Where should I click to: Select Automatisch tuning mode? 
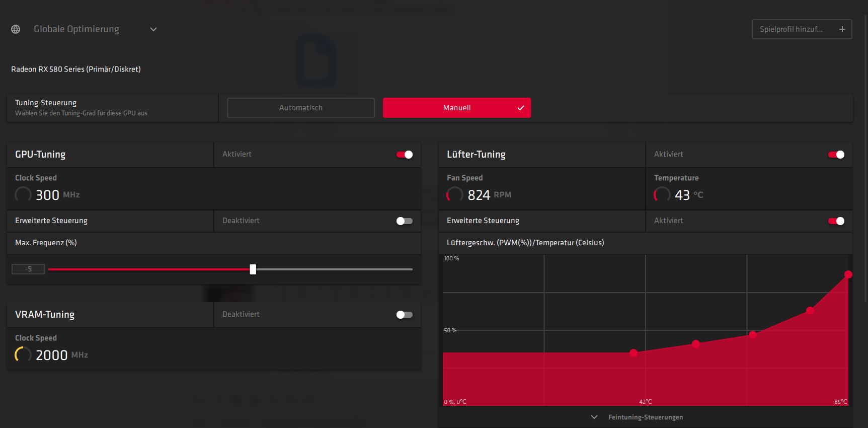click(301, 108)
